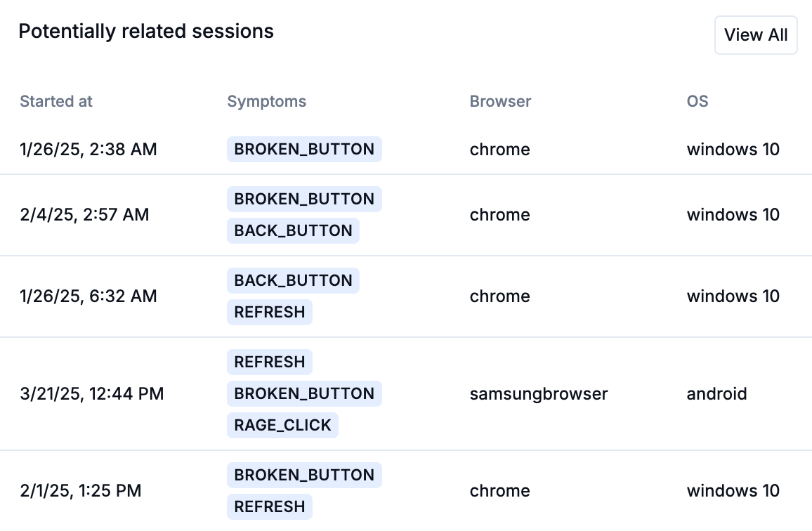
Task: Click the OS column header
Action: 697,101
